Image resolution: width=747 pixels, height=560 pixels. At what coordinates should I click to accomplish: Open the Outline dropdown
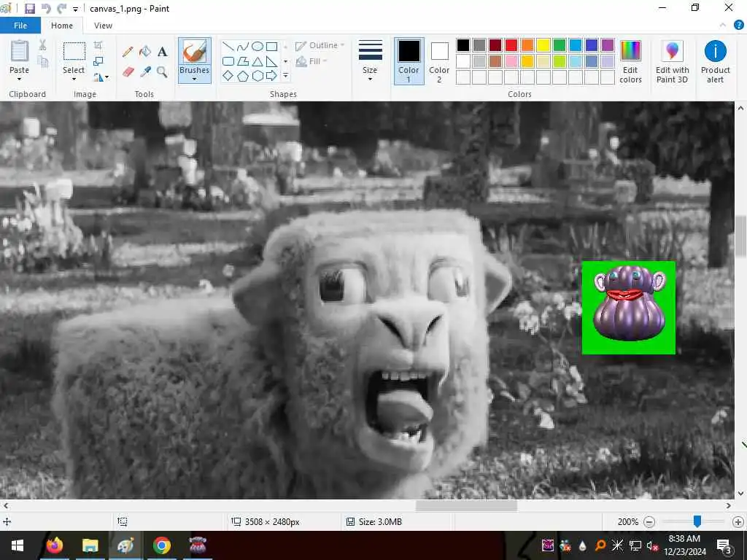(x=320, y=45)
